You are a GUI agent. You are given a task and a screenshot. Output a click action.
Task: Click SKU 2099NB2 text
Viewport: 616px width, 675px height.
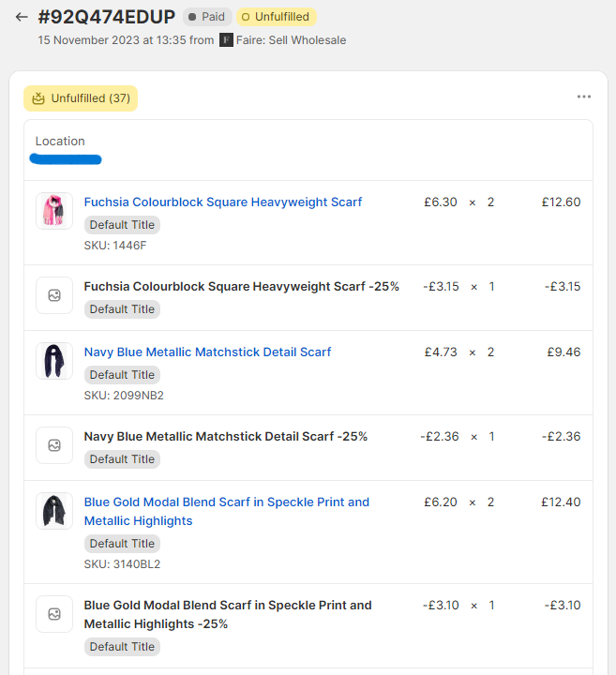(124, 396)
